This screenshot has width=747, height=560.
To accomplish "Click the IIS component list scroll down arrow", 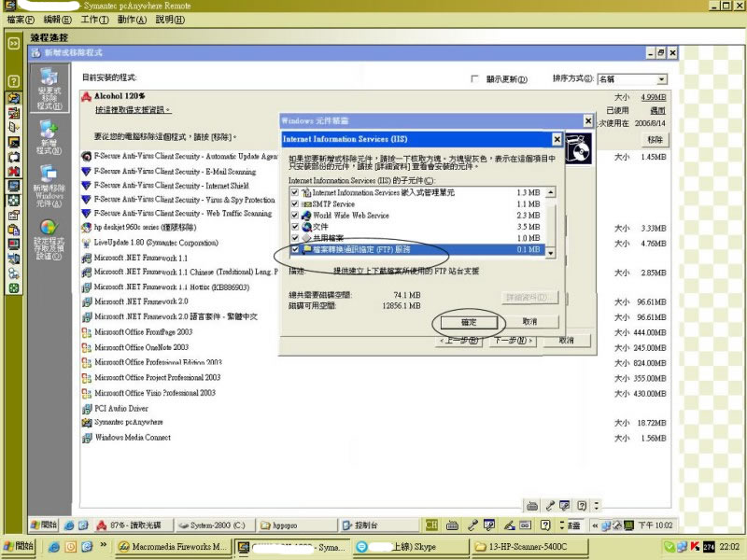I will (x=550, y=253).
